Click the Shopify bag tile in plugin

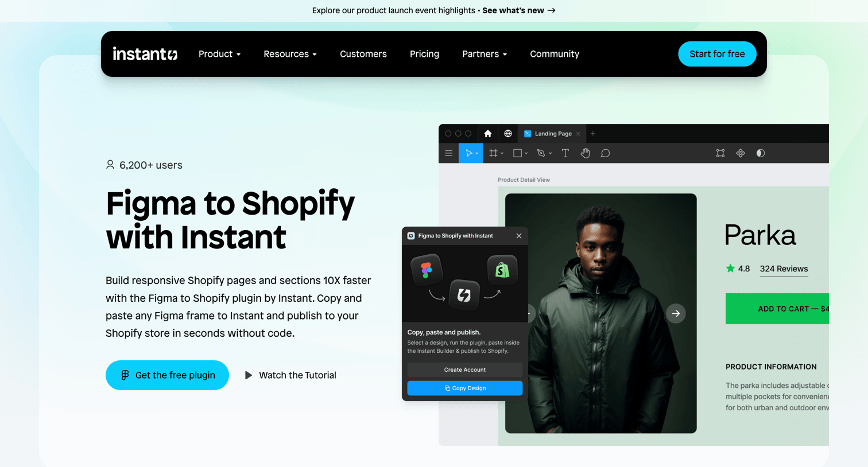click(x=502, y=270)
